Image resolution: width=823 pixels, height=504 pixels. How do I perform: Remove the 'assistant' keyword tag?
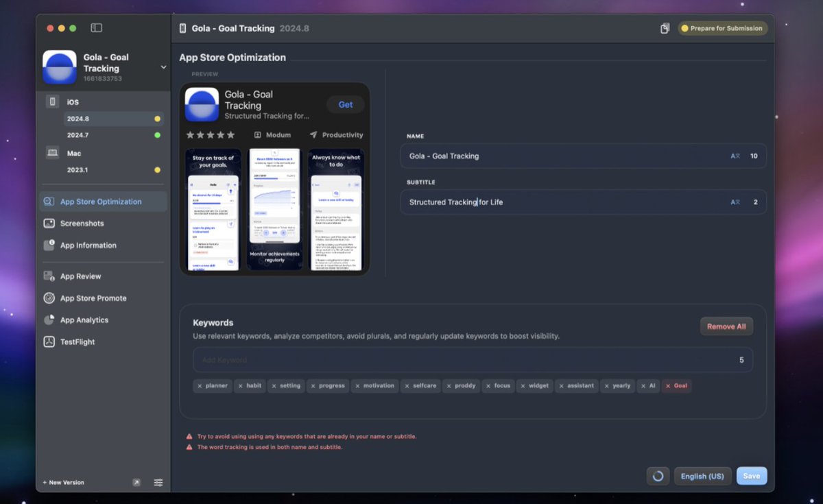pyautogui.click(x=561, y=386)
